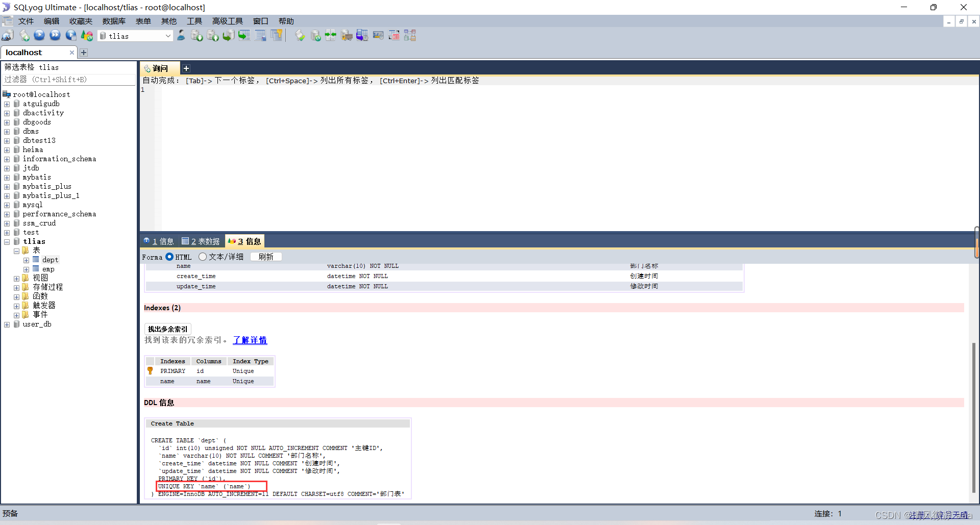The height and width of the screenshot is (525, 980).
Task: Click the delivery truck toolbar icon
Action: 347,36
